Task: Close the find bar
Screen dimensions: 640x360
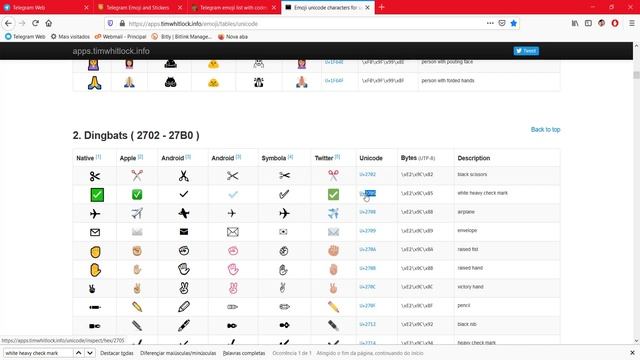Action: coord(632,353)
